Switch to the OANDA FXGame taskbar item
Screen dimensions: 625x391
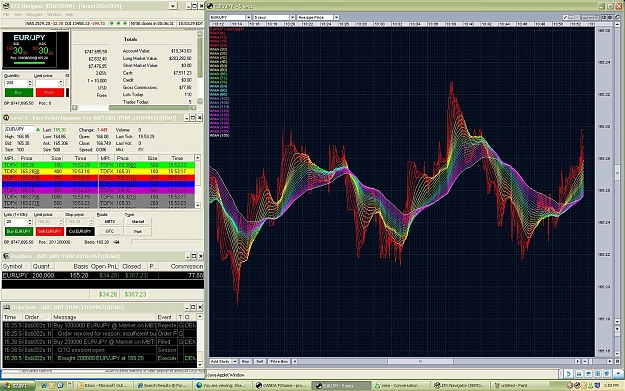point(282,385)
